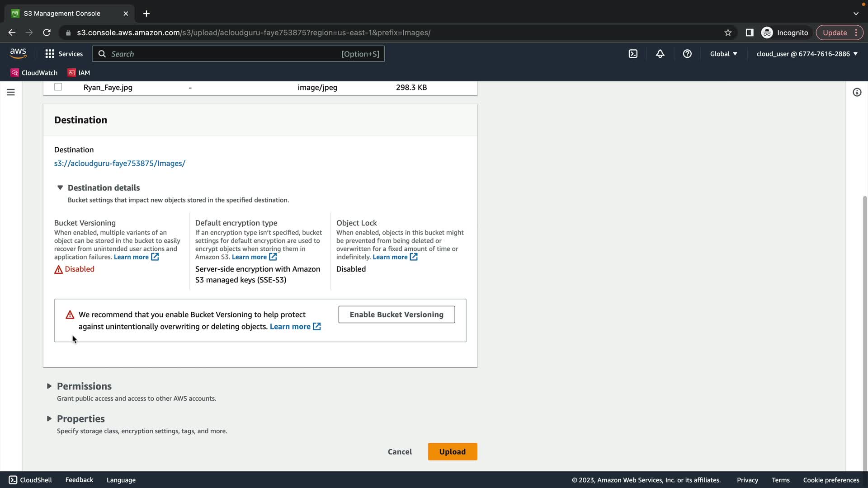Open CloudShell icon in top navigation bar
This screenshot has height=488, width=868.
(633, 54)
